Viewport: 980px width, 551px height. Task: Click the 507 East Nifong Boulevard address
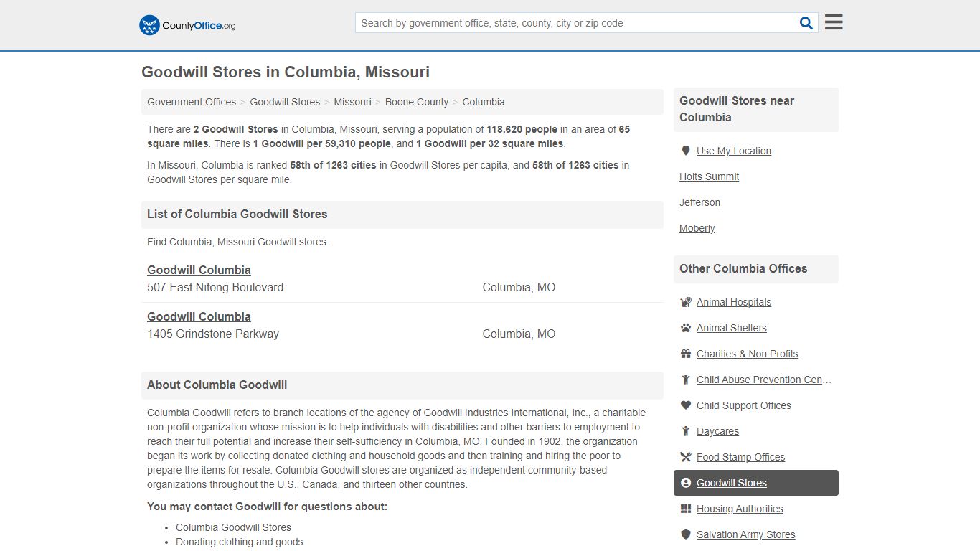pos(215,287)
